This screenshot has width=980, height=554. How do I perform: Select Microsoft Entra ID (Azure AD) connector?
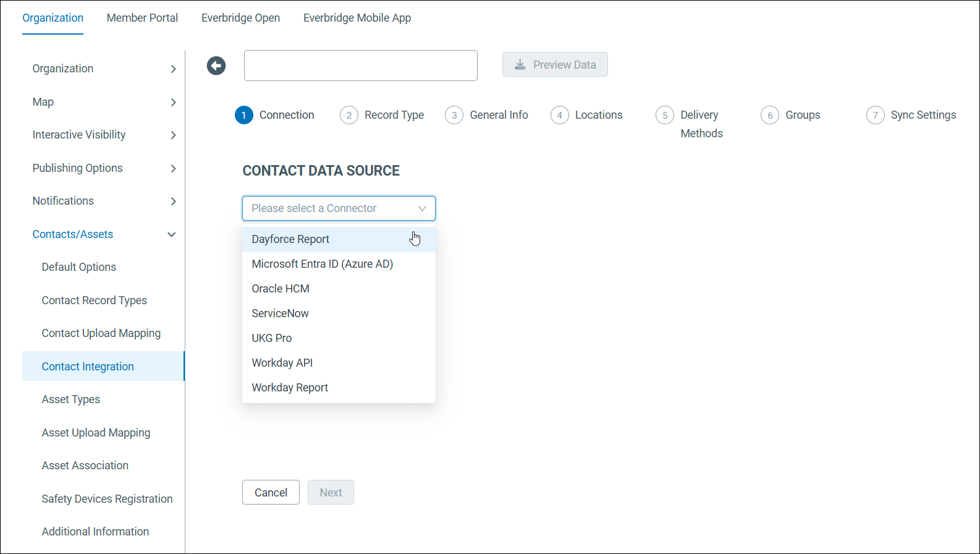coord(339,264)
